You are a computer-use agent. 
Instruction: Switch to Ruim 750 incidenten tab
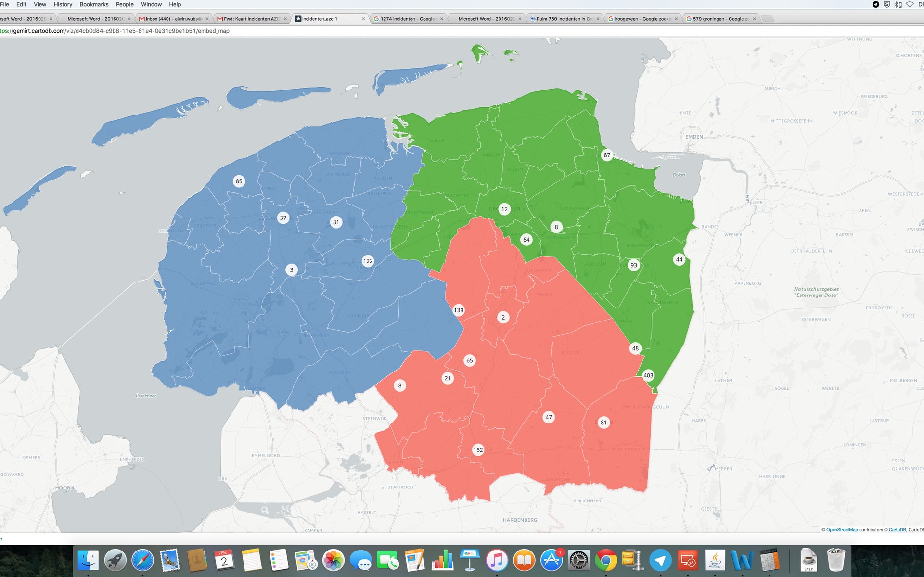(x=565, y=19)
